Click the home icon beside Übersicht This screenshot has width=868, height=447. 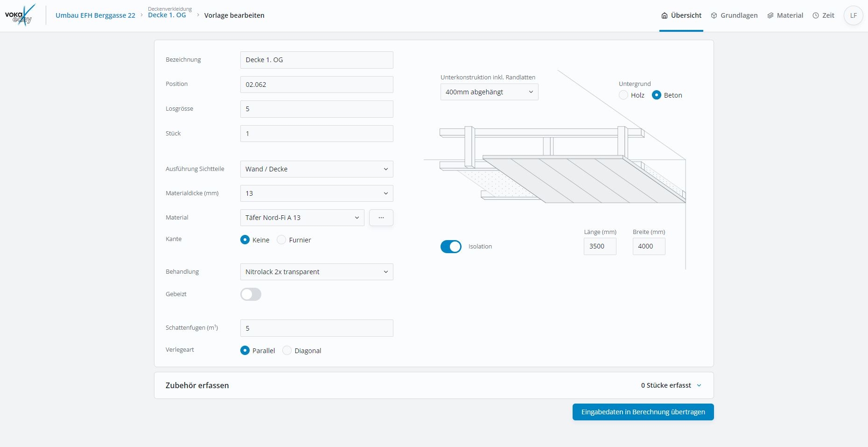[665, 15]
